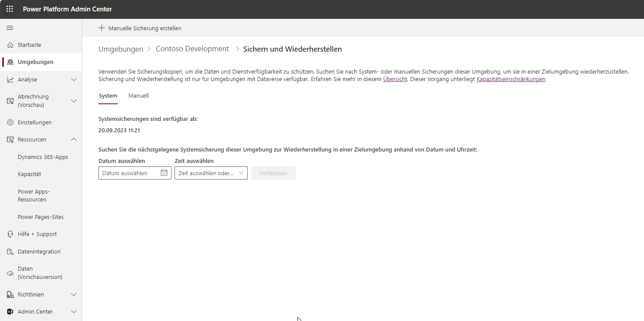
Task: Click the Datenintegration database icon
Action: coord(10,252)
